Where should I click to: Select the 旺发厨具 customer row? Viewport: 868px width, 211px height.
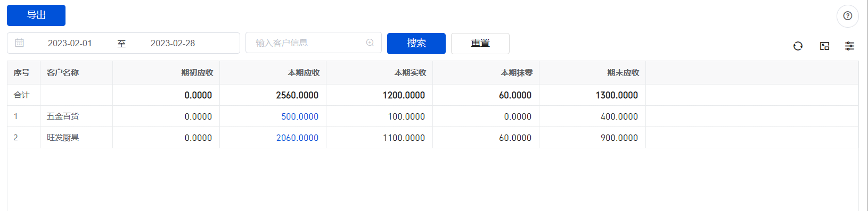point(432,138)
